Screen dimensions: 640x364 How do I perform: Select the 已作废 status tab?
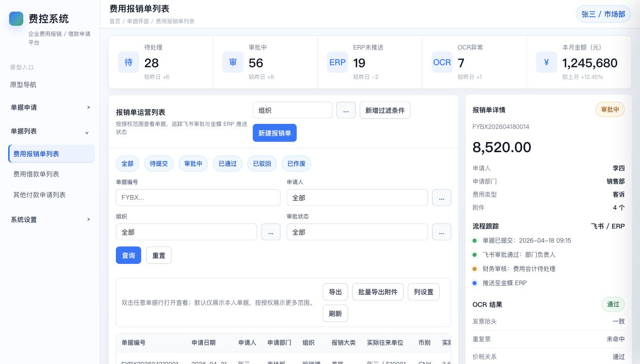296,163
